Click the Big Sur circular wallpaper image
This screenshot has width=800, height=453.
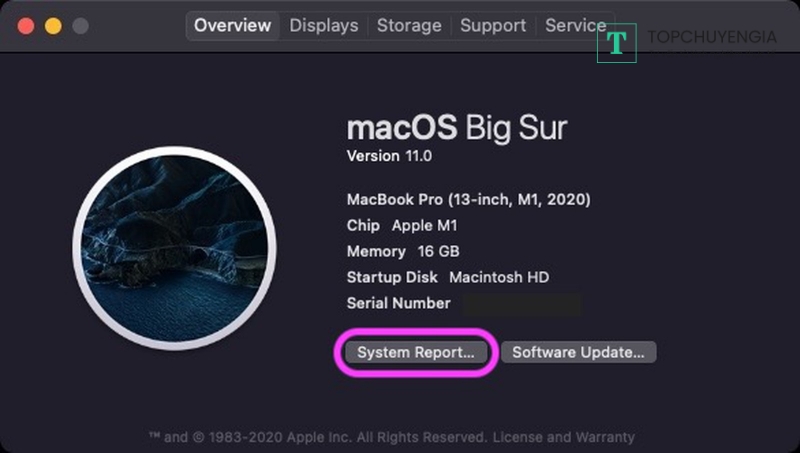coord(174,250)
